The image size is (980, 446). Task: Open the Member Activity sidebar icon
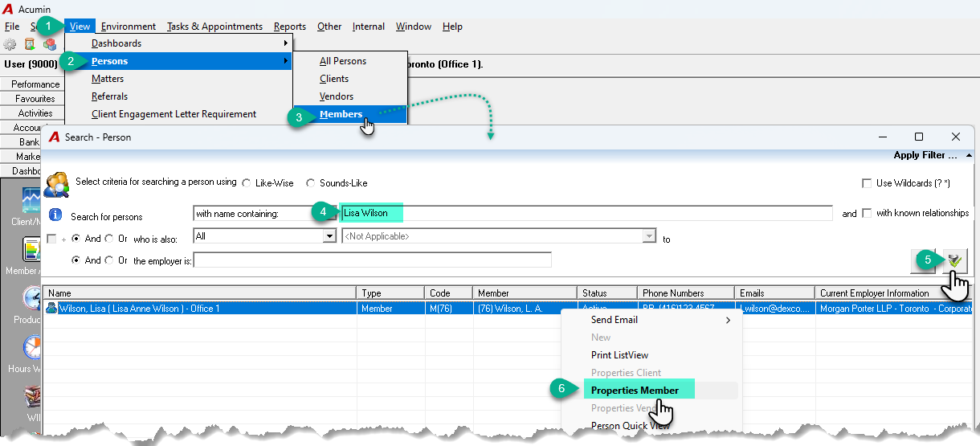point(32,250)
